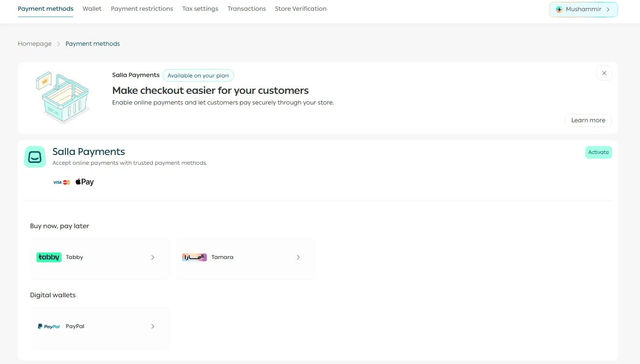Click the Tabby label text
640x364 pixels.
[x=74, y=257]
